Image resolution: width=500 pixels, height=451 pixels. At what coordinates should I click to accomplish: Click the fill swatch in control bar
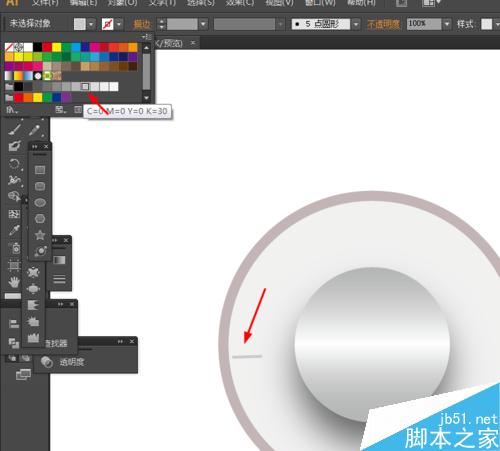pos(80,24)
